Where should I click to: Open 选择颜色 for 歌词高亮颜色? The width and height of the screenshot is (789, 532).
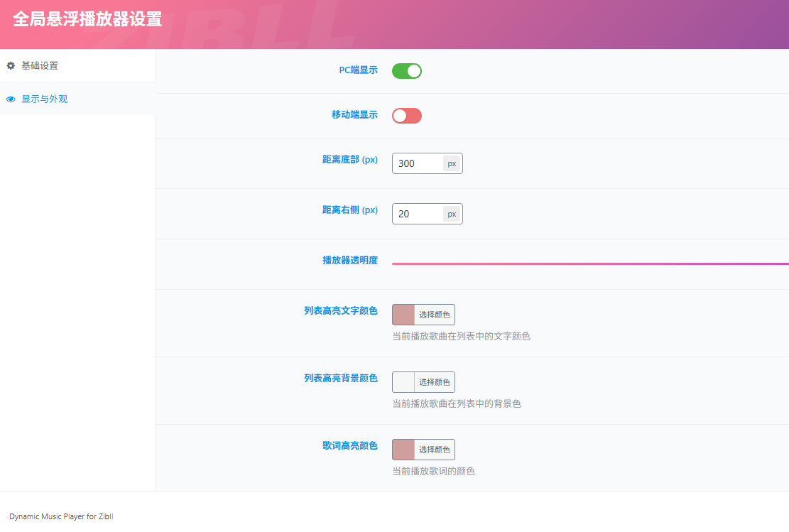coord(435,449)
